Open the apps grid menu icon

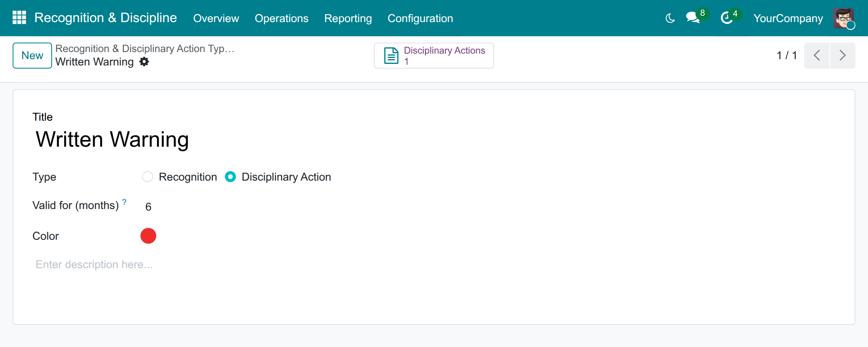point(19,18)
